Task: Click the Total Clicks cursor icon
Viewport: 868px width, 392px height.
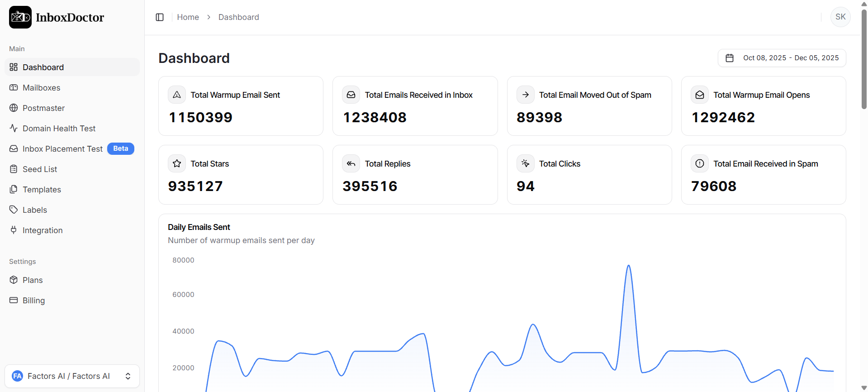Action: click(x=525, y=163)
